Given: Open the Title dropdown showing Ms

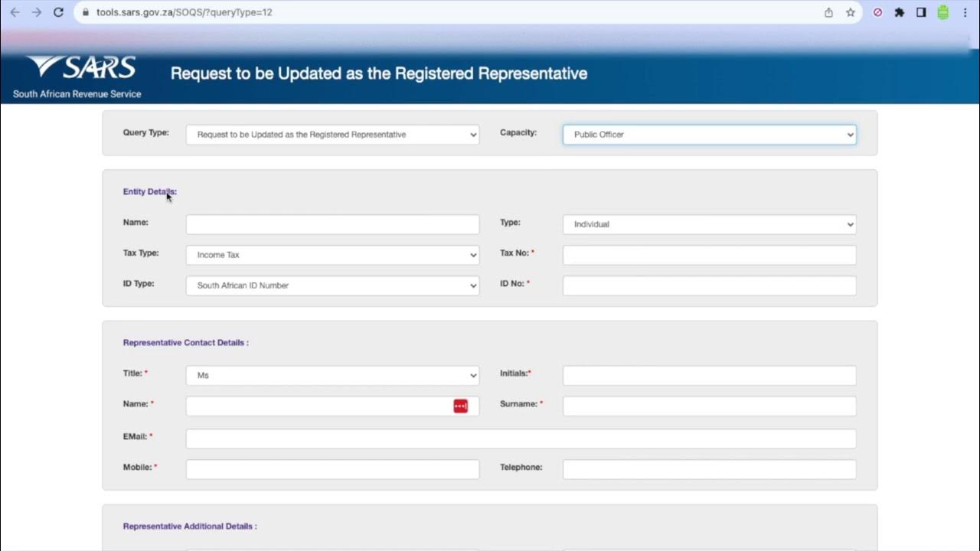Looking at the screenshot, I should pos(332,376).
